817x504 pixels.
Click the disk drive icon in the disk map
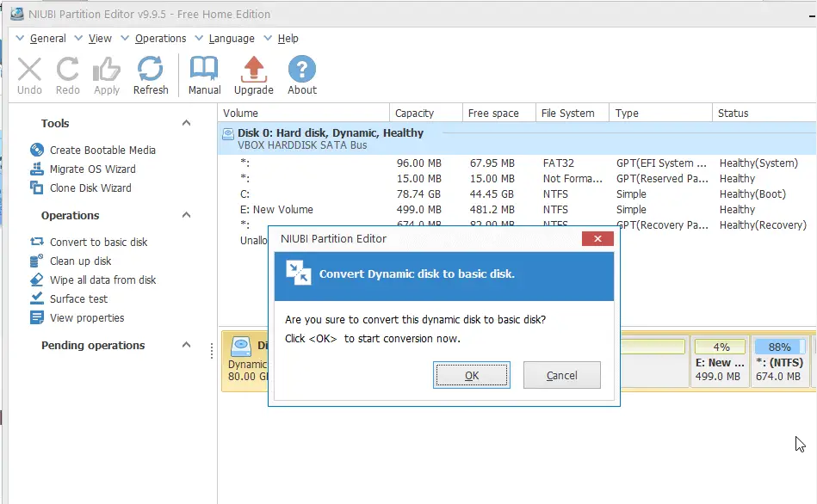point(241,347)
